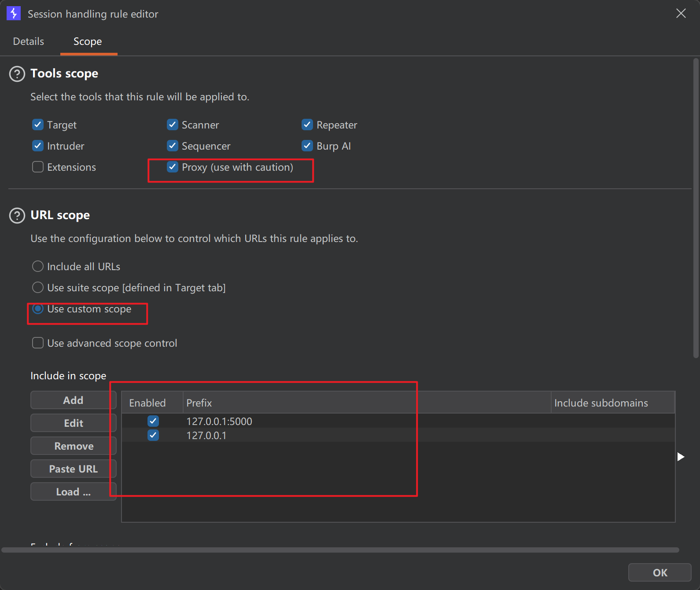Sort by the Enabled column header

[x=152, y=403]
